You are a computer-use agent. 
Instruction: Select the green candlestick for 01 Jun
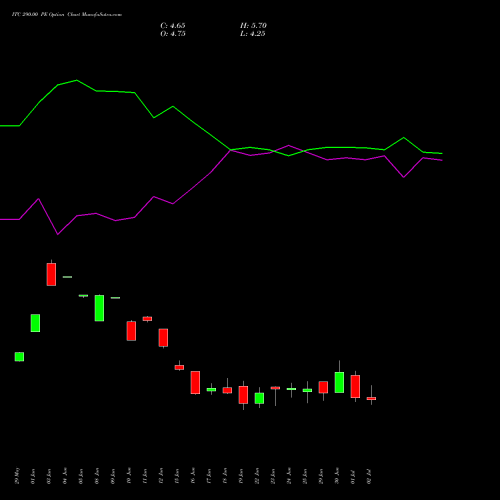click(35, 323)
